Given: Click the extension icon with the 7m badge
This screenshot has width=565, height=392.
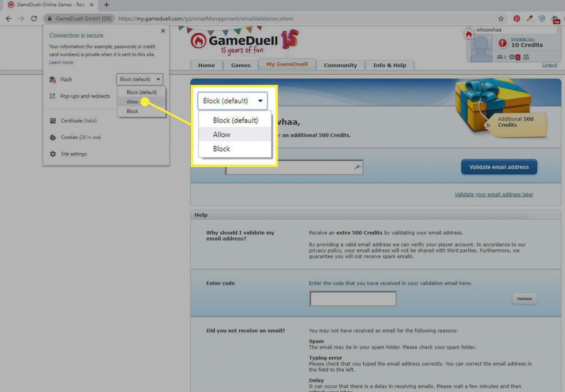Looking at the screenshot, I should [x=556, y=19].
